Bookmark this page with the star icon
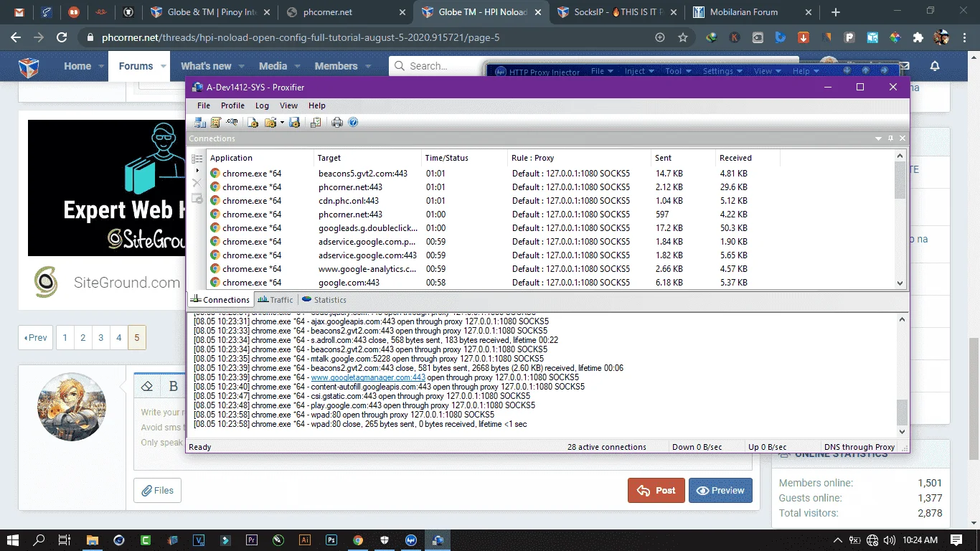Screen dimensions: 980x551 (x=683, y=37)
